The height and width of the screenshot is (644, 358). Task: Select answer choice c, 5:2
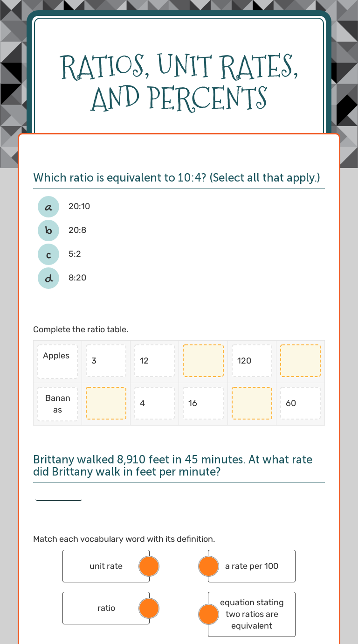[x=48, y=254]
